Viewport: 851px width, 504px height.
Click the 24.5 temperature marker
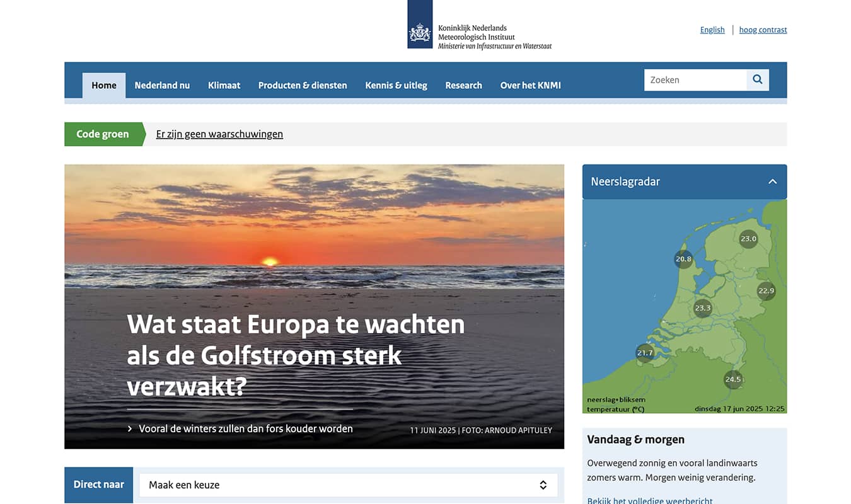coord(733,379)
